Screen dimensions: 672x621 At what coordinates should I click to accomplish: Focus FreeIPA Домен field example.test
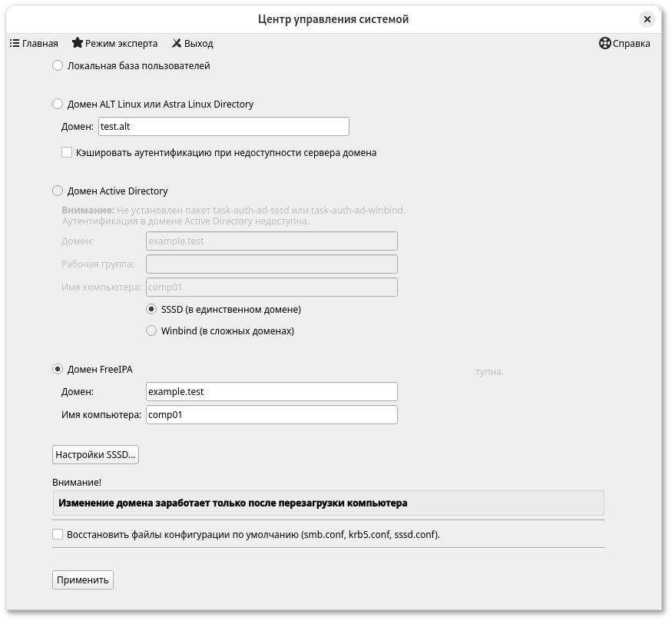pos(271,392)
